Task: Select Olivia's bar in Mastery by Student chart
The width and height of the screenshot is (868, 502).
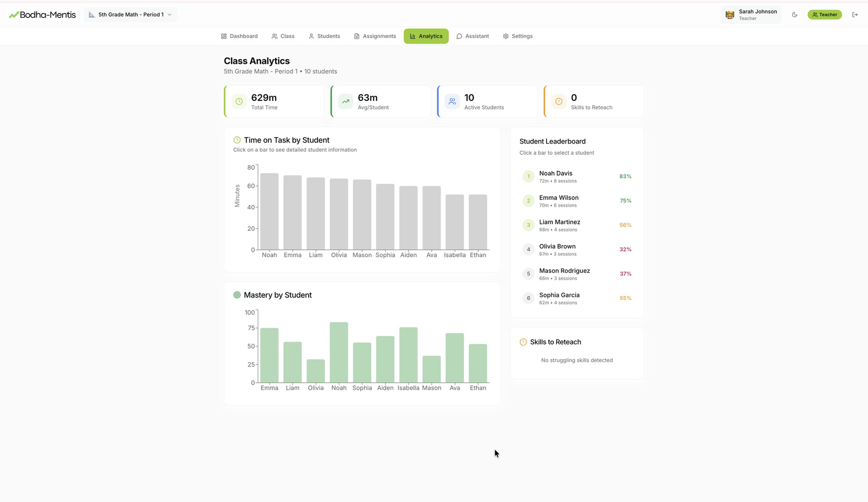Action: 316,371
